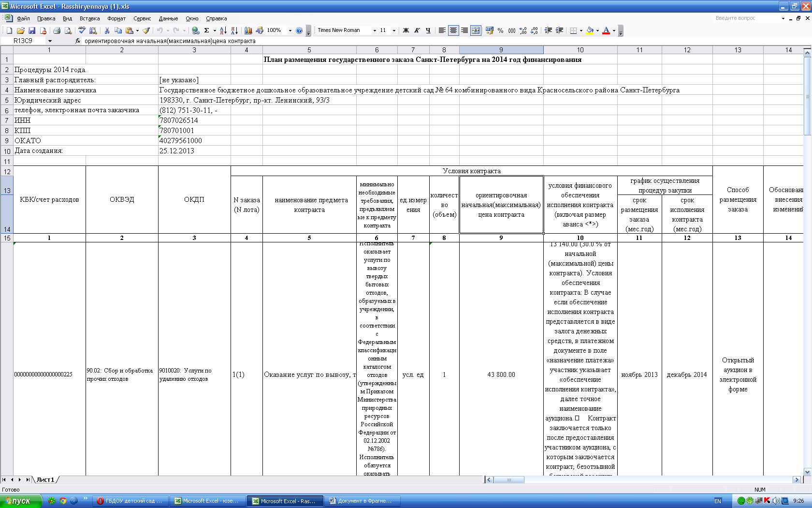
Task: Click the fx insert function button
Action: tap(78, 41)
